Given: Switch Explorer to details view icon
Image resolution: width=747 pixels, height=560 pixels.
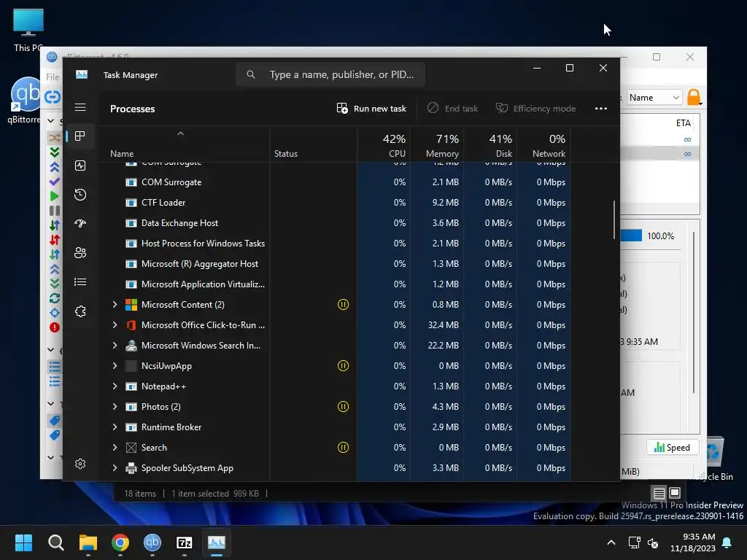Looking at the screenshot, I should tap(659, 493).
